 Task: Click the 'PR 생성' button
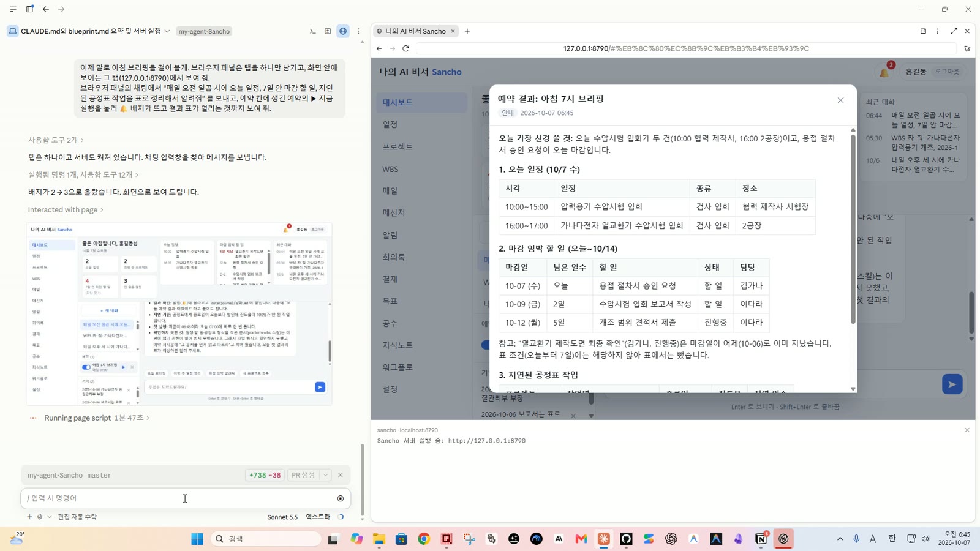(303, 475)
